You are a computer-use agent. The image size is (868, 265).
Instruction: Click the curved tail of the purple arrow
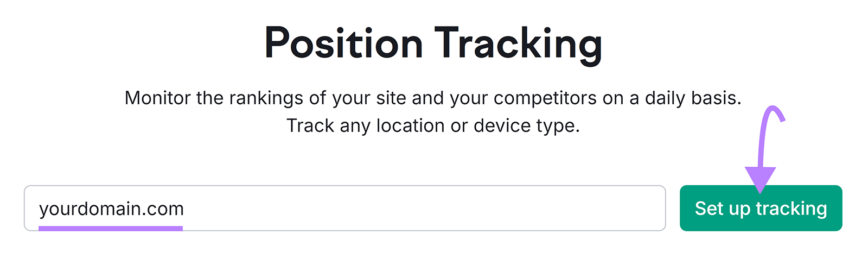click(x=773, y=111)
